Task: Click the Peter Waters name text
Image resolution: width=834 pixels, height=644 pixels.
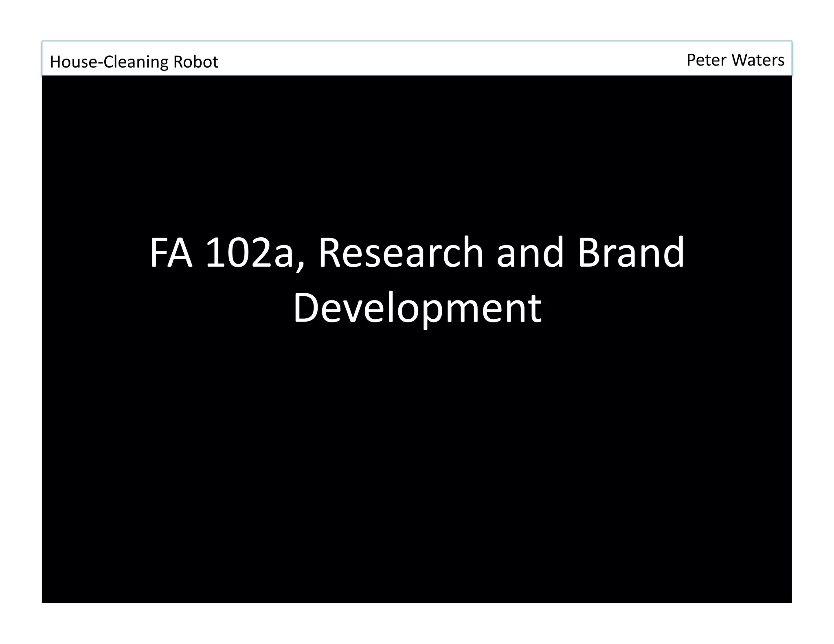Action: [x=735, y=60]
